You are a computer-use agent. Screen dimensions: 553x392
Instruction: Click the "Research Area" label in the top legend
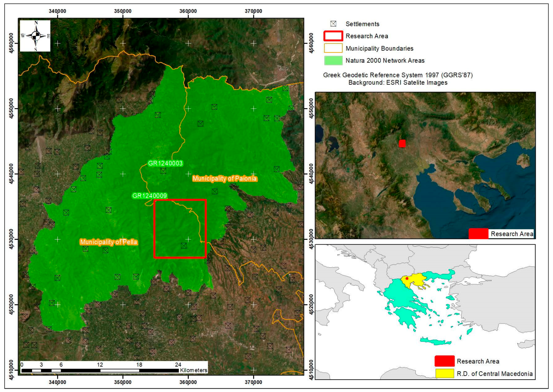(367, 36)
